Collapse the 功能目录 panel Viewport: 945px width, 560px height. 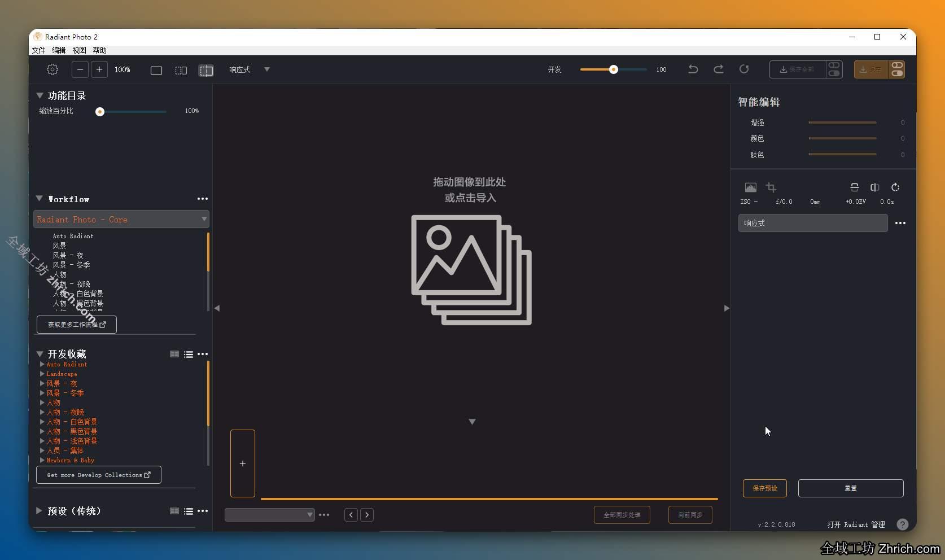tap(40, 95)
